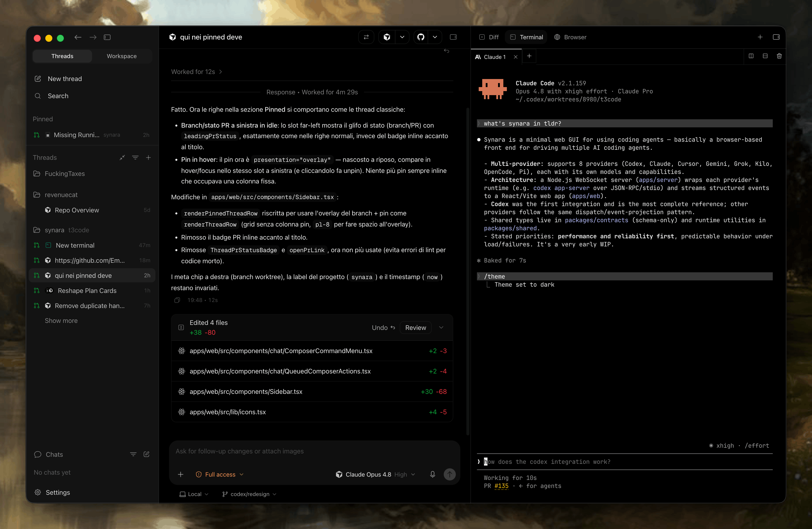Collapse the Edited 4 files list chevron

pos(441,328)
